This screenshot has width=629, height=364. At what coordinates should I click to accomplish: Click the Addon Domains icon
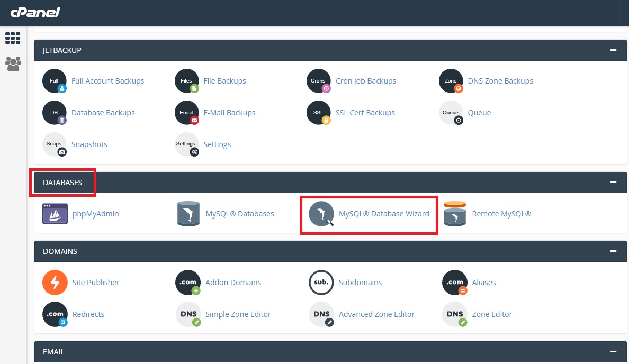tap(188, 283)
